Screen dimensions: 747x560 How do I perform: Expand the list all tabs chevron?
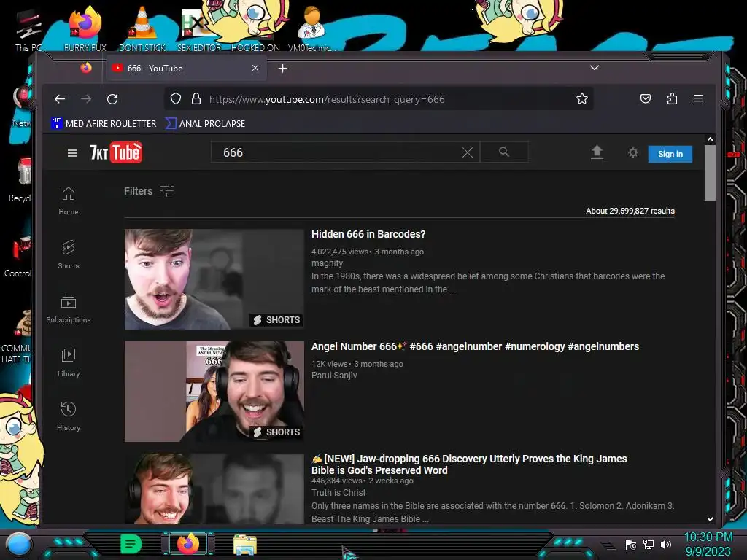[594, 68]
